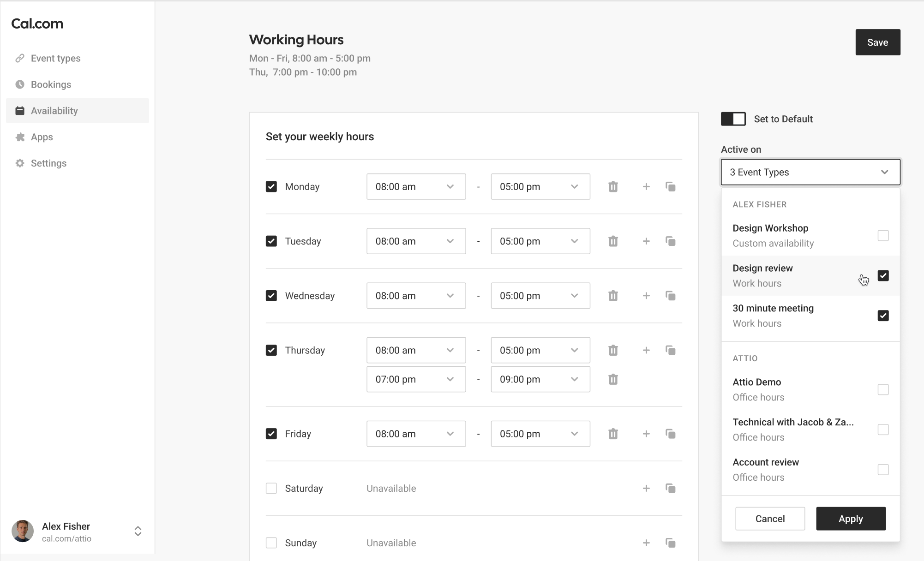Click the Availability calendar icon
This screenshot has height=561, width=924.
(19, 110)
